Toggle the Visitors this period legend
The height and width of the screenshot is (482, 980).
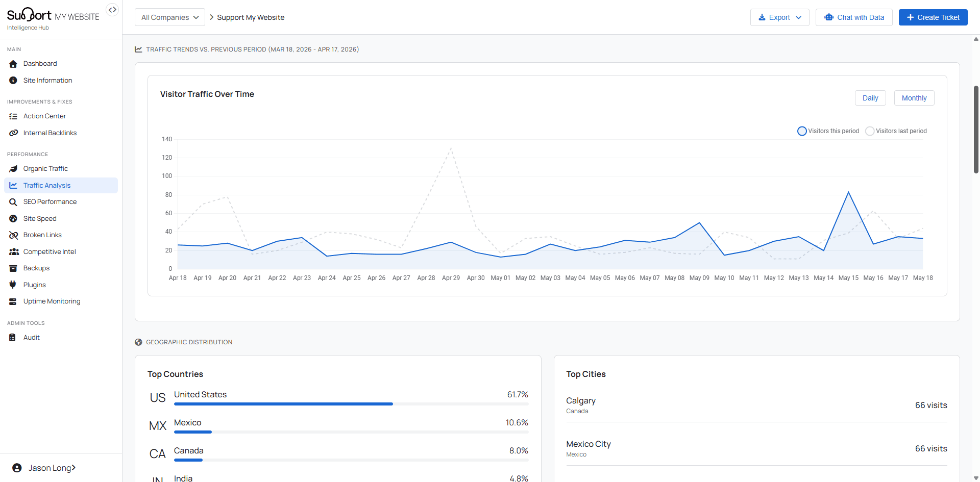pyautogui.click(x=828, y=131)
